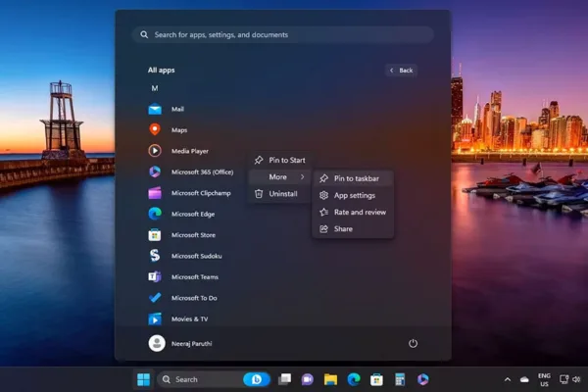Open the Microsoft Store icon in All apps
Viewport: 588px width, 392px height.
tap(155, 235)
